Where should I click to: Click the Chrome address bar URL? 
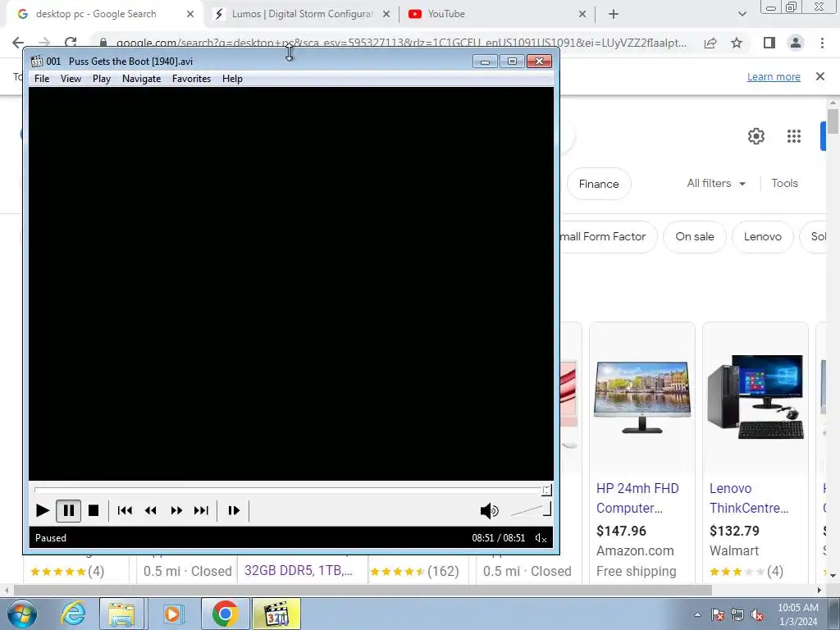click(401, 43)
